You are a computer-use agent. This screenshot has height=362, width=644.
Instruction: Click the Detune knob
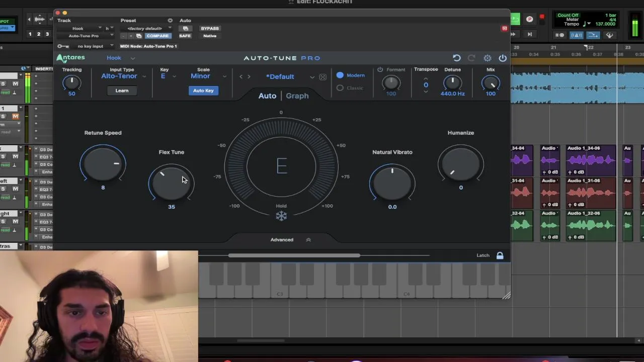(x=452, y=82)
